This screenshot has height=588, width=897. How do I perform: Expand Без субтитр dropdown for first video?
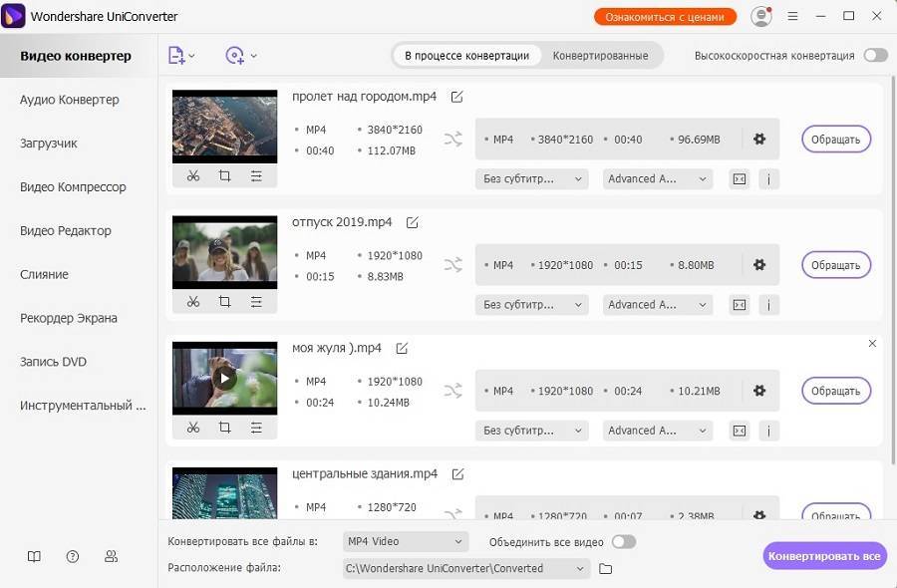pyautogui.click(x=532, y=179)
